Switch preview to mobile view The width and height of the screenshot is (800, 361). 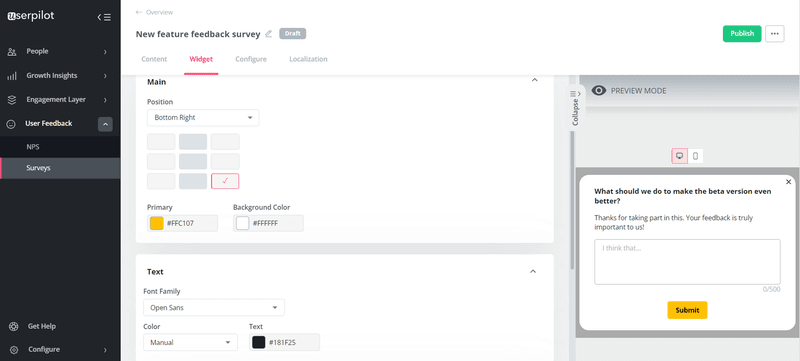[x=695, y=156]
